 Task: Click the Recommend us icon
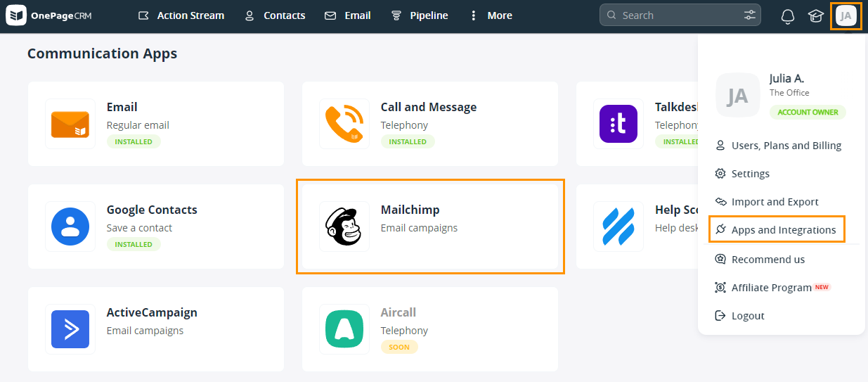click(x=720, y=260)
